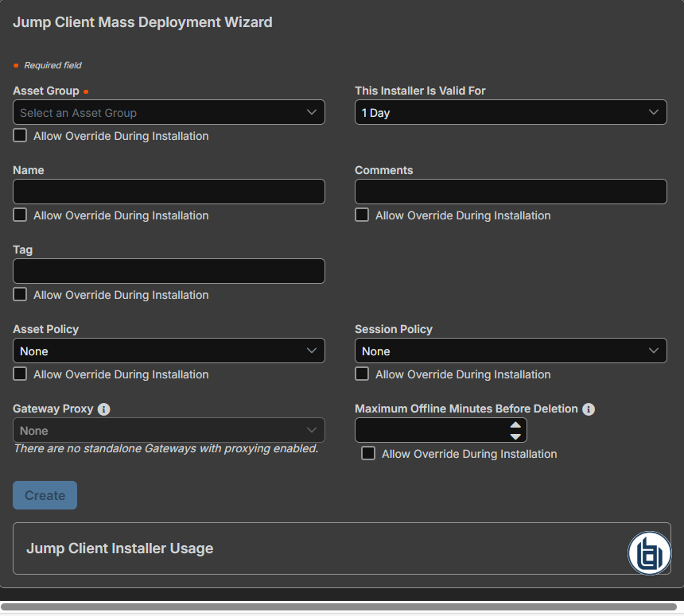Open the Gateway Proxy dropdown
Viewport: 684px width, 616px height.
point(169,430)
